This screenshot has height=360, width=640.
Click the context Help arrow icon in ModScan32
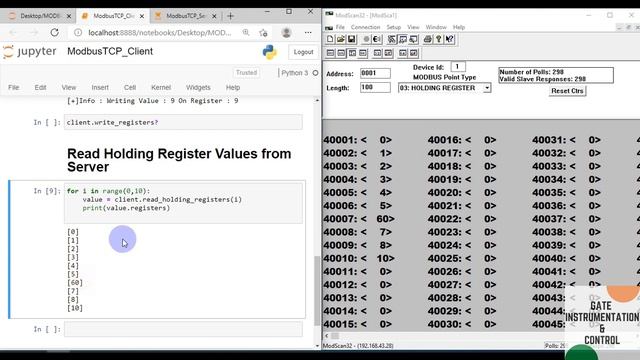coord(449,39)
